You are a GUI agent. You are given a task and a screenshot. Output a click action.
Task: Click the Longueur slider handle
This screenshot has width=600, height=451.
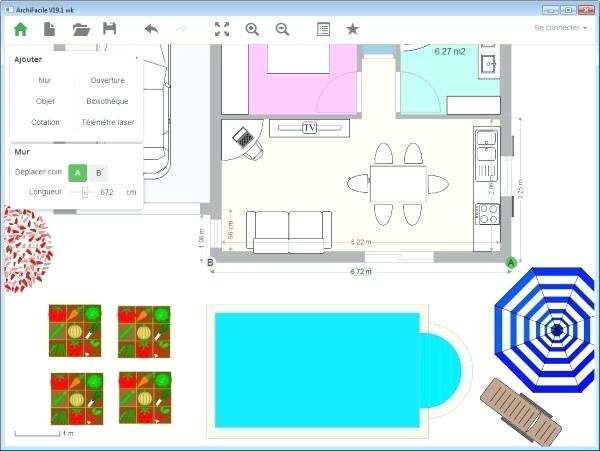tap(85, 192)
